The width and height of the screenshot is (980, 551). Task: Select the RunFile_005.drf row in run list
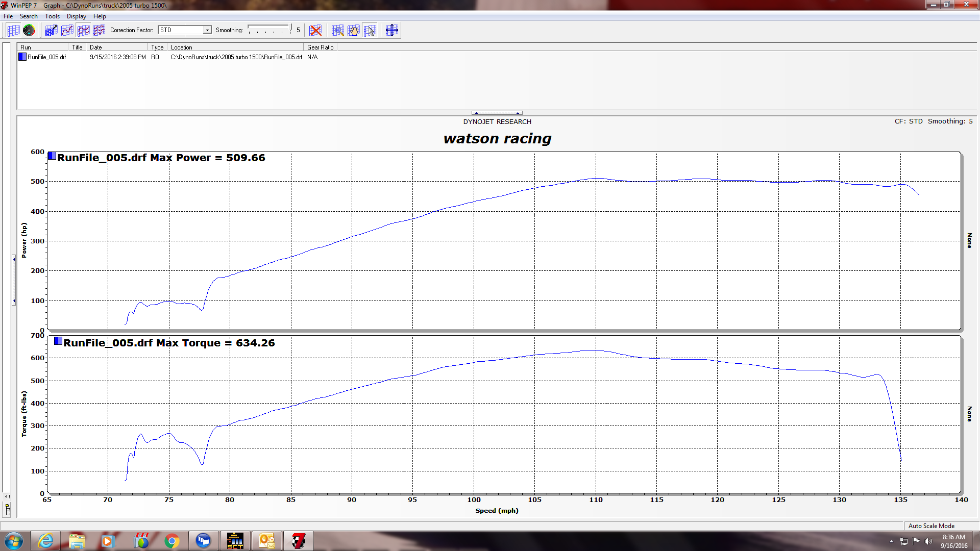47,57
